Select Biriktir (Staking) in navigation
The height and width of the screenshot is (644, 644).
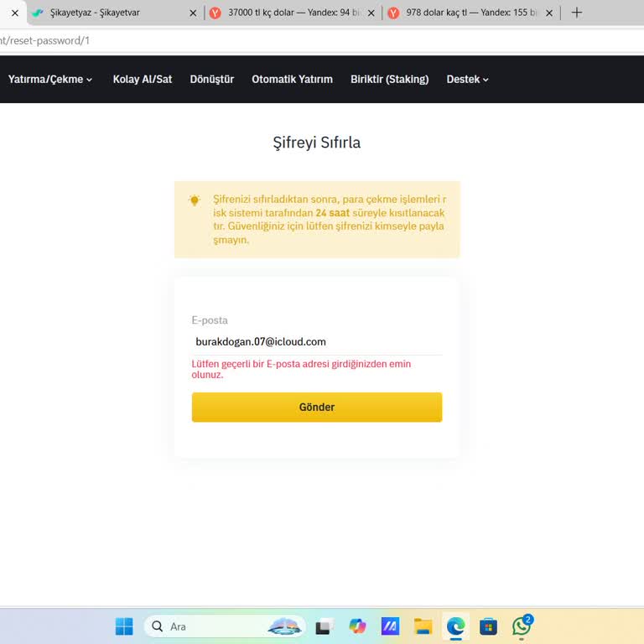tap(389, 80)
